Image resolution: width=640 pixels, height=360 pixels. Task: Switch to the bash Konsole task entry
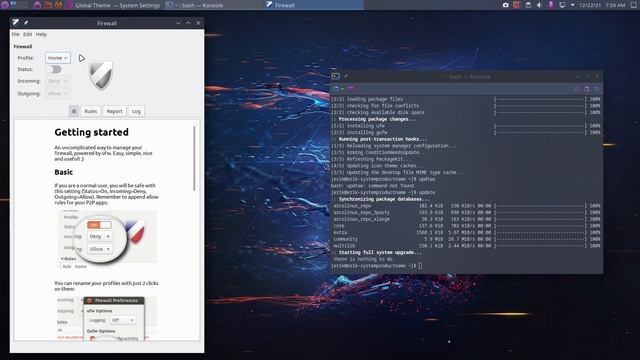(x=214, y=5)
